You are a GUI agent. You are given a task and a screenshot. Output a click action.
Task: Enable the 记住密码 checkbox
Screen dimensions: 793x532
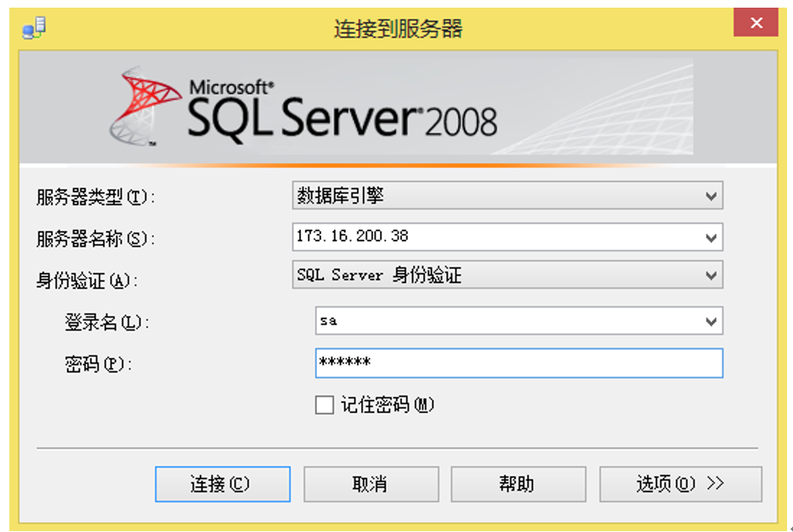(324, 405)
